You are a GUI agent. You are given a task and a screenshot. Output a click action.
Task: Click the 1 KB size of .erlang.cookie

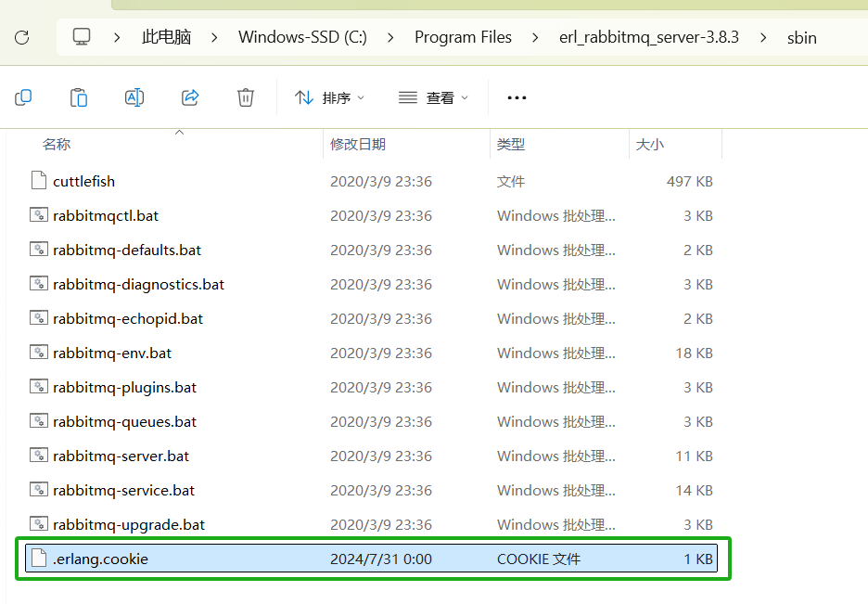click(x=698, y=559)
